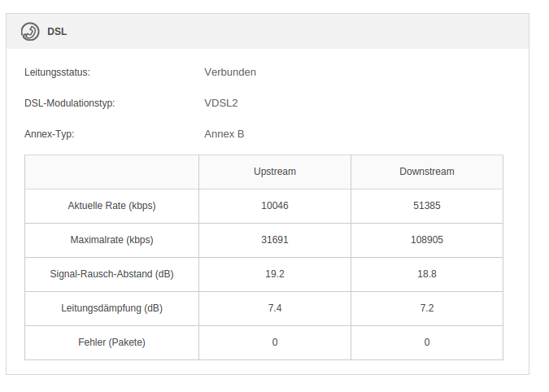Click the Leitungsdämpfung (dB) row label
The width and height of the screenshot is (549, 392).
(111, 308)
